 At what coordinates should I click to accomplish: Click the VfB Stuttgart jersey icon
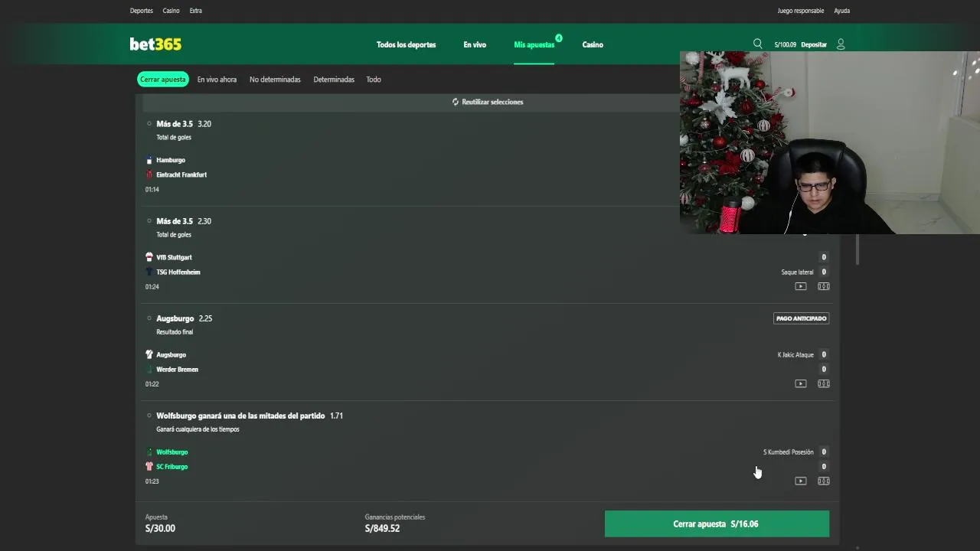pyautogui.click(x=149, y=257)
